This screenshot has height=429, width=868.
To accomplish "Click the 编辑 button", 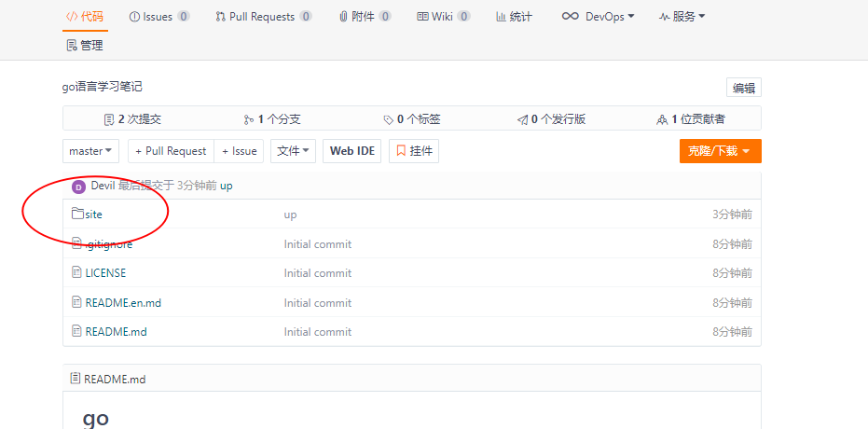I will click(743, 88).
